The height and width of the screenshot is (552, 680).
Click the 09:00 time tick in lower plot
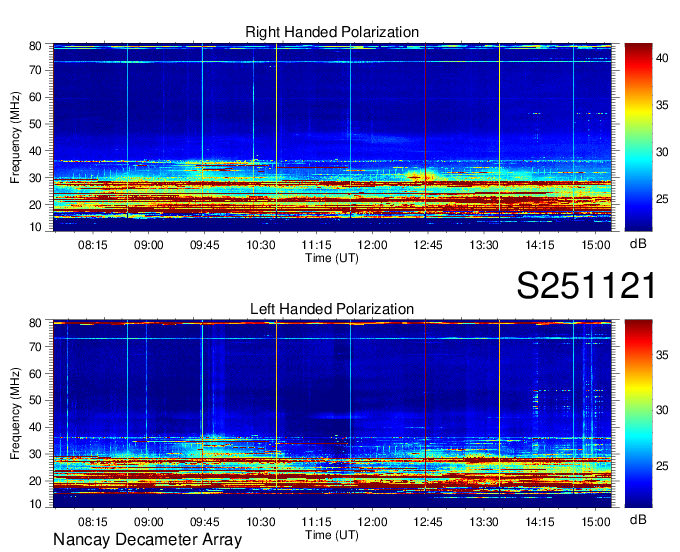pos(148,521)
